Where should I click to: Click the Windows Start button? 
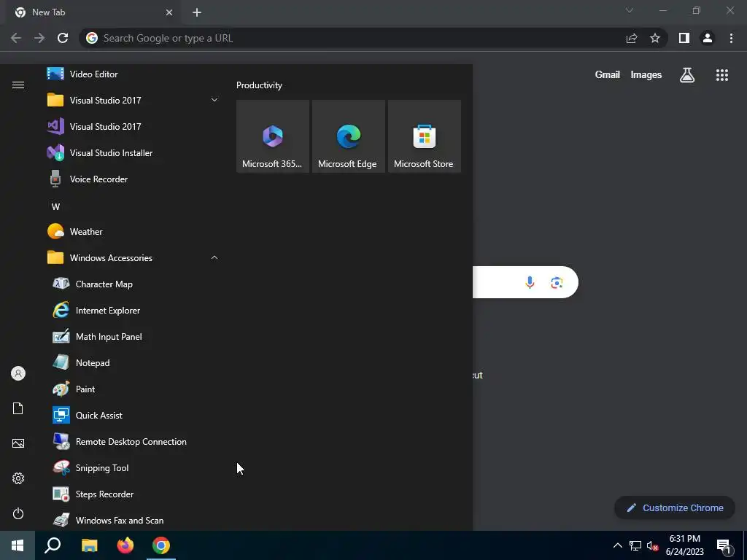point(18,545)
